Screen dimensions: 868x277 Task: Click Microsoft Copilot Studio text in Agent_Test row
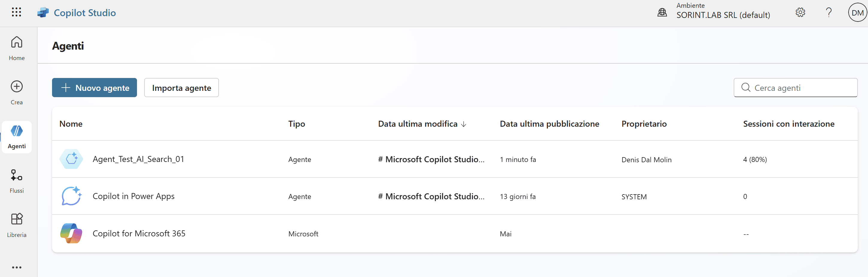431,159
